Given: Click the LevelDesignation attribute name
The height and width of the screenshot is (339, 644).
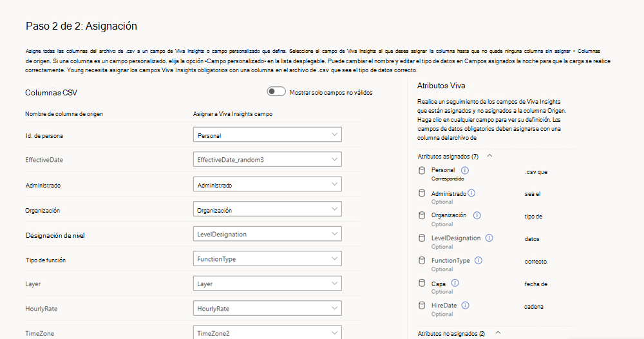Looking at the screenshot, I should click(456, 238).
